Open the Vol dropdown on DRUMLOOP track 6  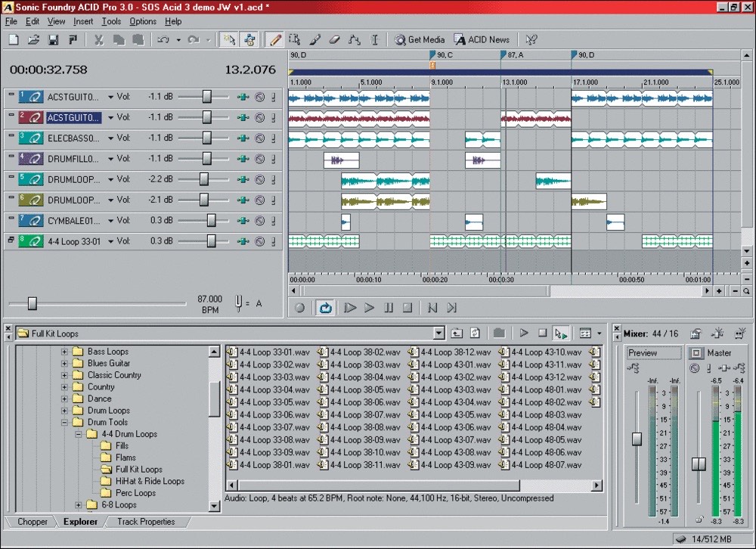point(110,200)
